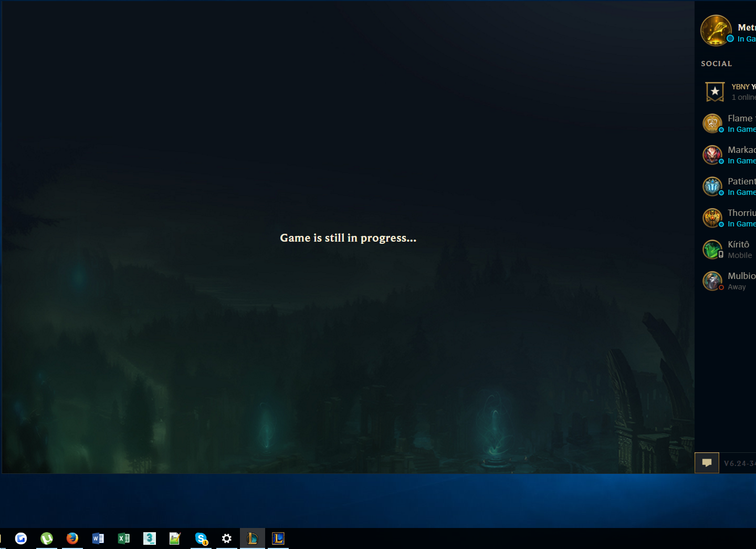Click the 'In Game' status under Flame

click(742, 129)
